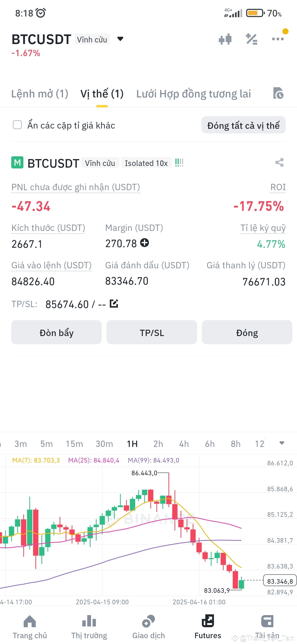Select the 15m chart timeframe

coord(74,444)
